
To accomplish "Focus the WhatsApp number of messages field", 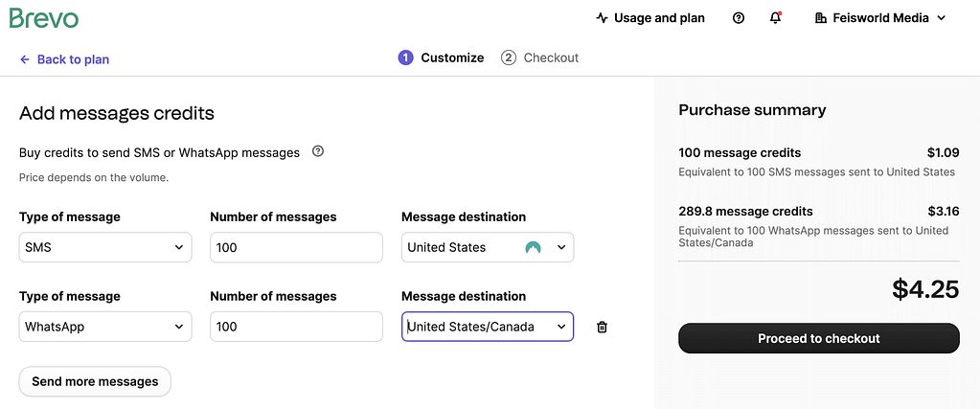I will pyautogui.click(x=296, y=327).
